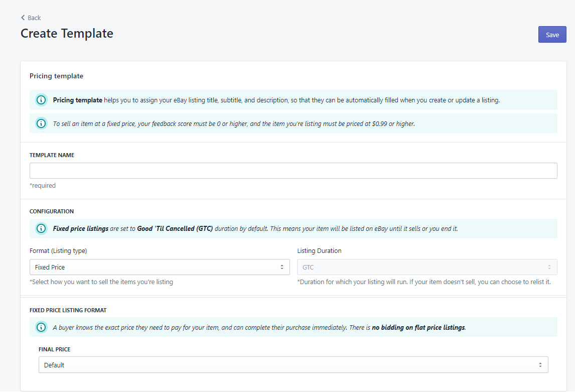Go back using the Back link
575x392 pixels.
click(x=34, y=18)
